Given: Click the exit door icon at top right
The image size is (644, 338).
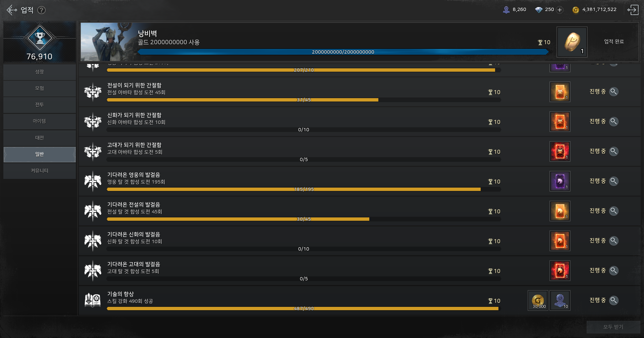Looking at the screenshot, I should pos(633,10).
